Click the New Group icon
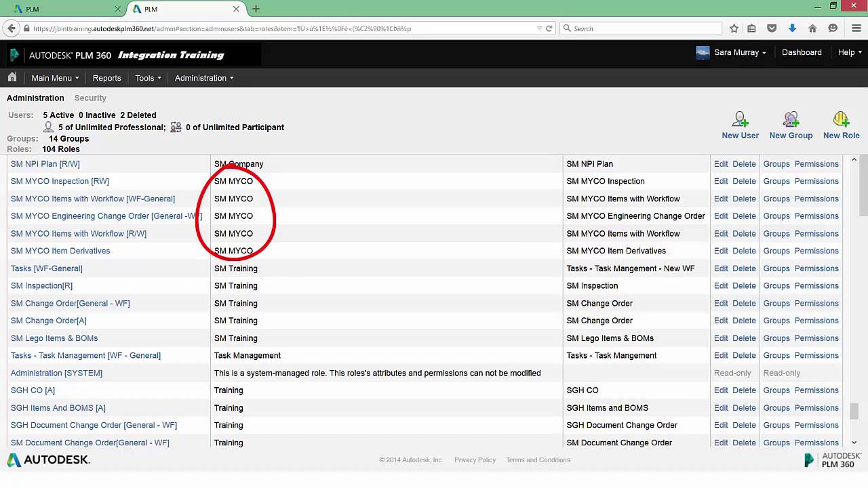 click(791, 120)
